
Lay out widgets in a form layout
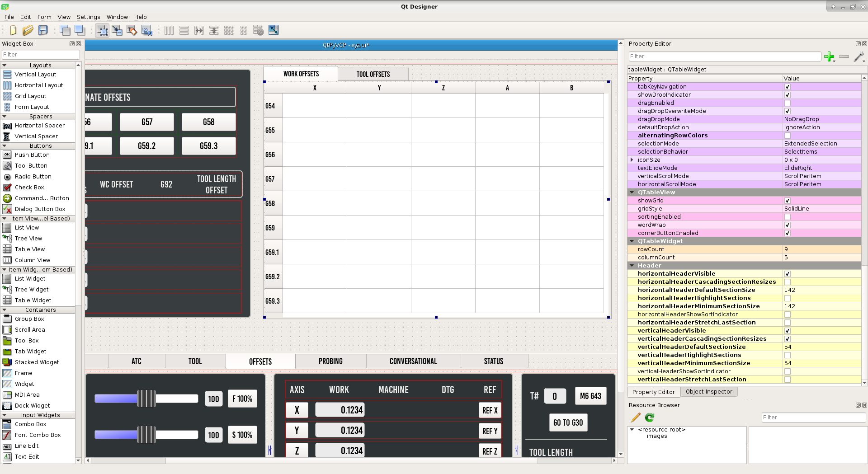click(244, 30)
